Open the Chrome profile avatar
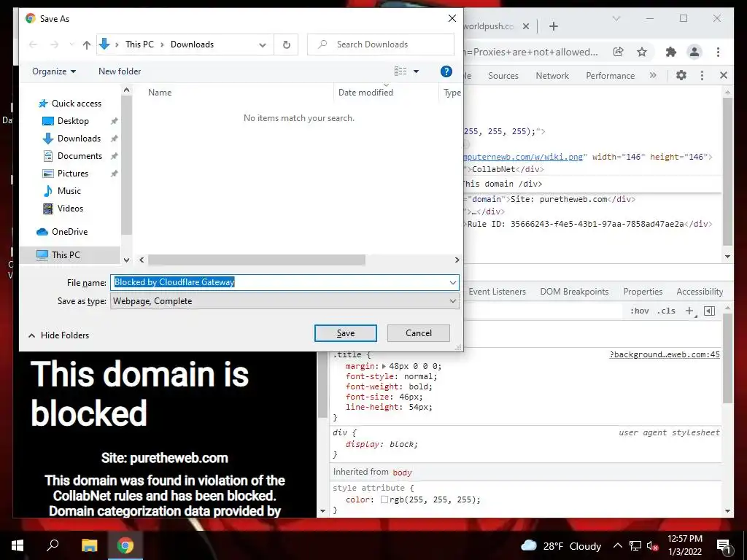 point(694,52)
